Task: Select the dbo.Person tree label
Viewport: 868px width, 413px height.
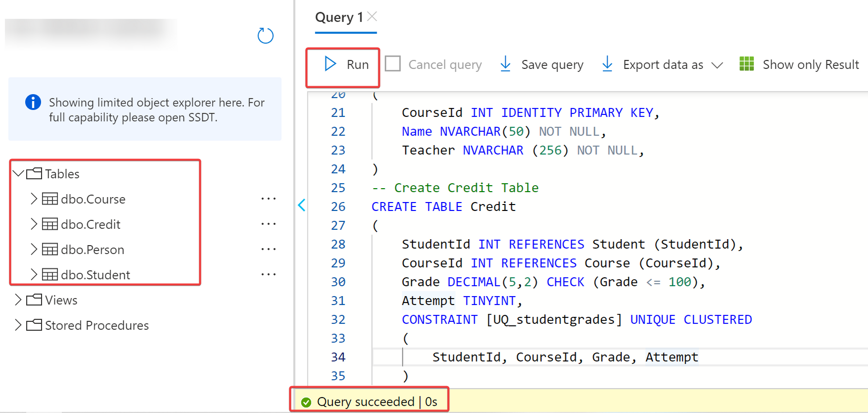Action: tap(93, 250)
